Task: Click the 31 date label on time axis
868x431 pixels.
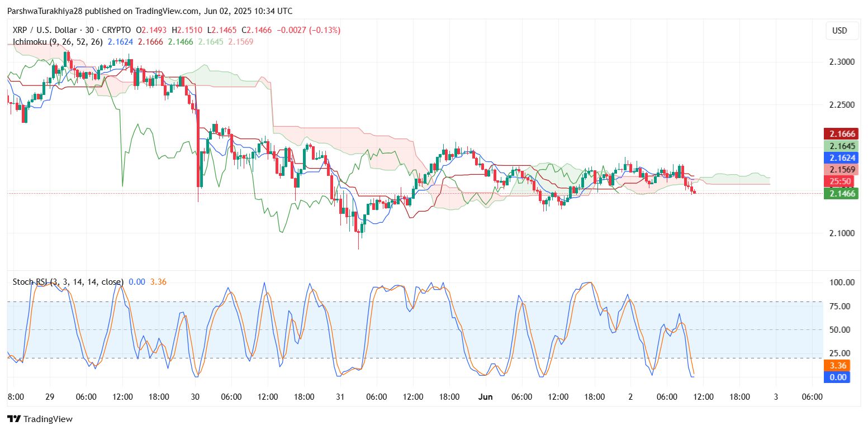Action: click(x=340, y=396)
